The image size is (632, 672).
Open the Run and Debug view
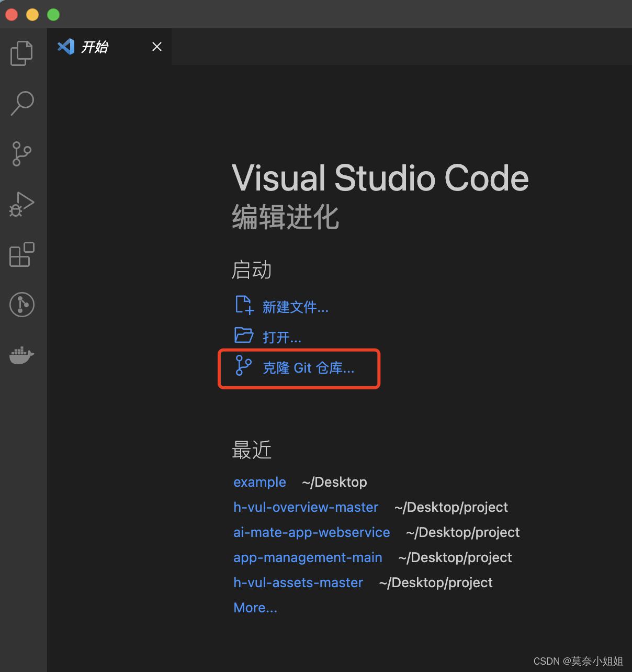[x=22, y=204]
